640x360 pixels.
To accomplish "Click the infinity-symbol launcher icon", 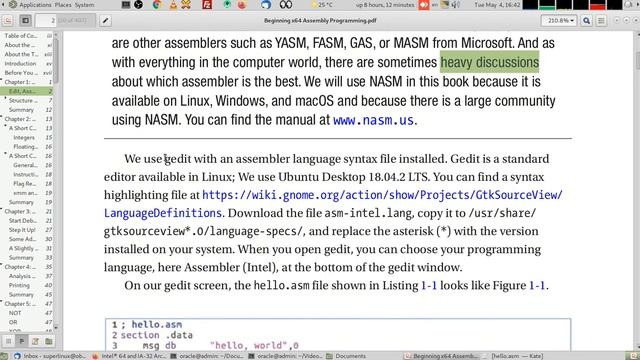I will 286,5.
